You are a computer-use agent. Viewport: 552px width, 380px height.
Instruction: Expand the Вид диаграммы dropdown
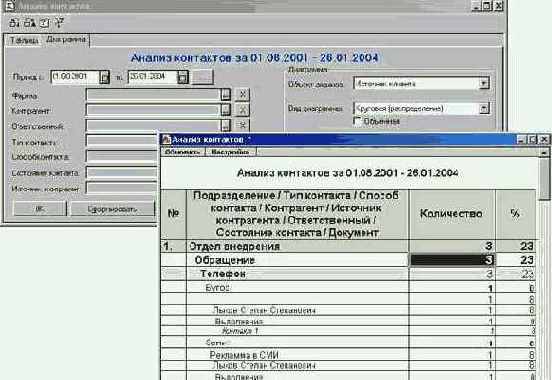pos(484,108)
